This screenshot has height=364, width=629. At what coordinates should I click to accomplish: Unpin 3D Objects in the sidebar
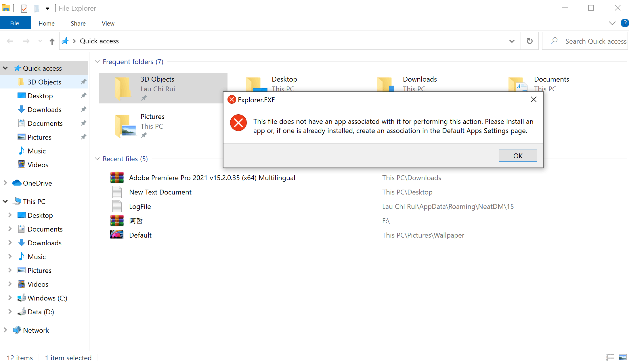coord(83,82)
